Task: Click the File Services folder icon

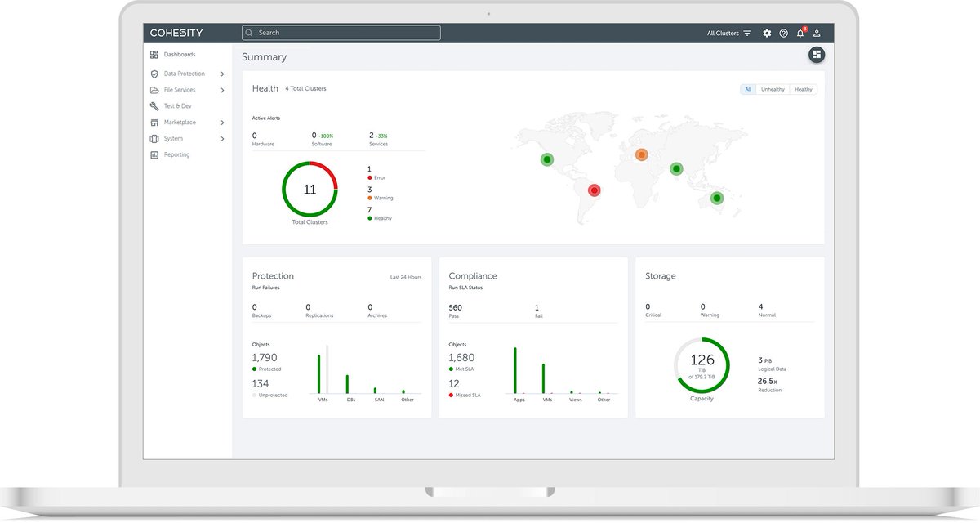Action: click(x=154, y=90)
